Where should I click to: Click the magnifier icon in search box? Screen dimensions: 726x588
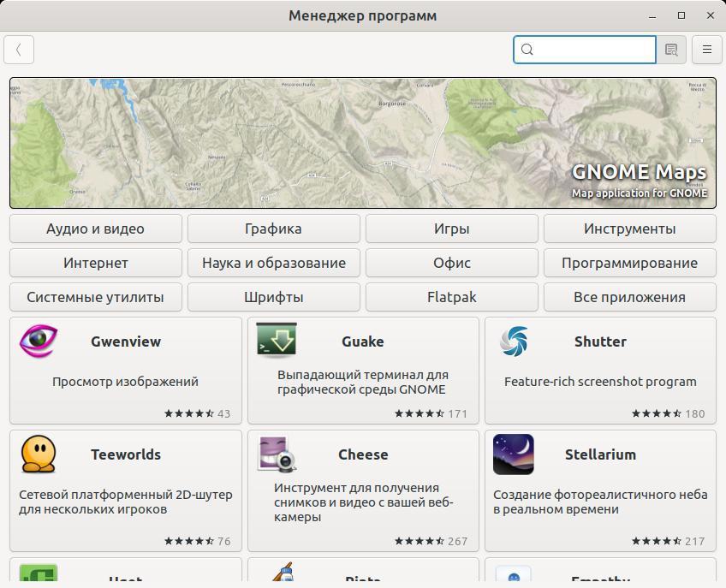point(527,50)
